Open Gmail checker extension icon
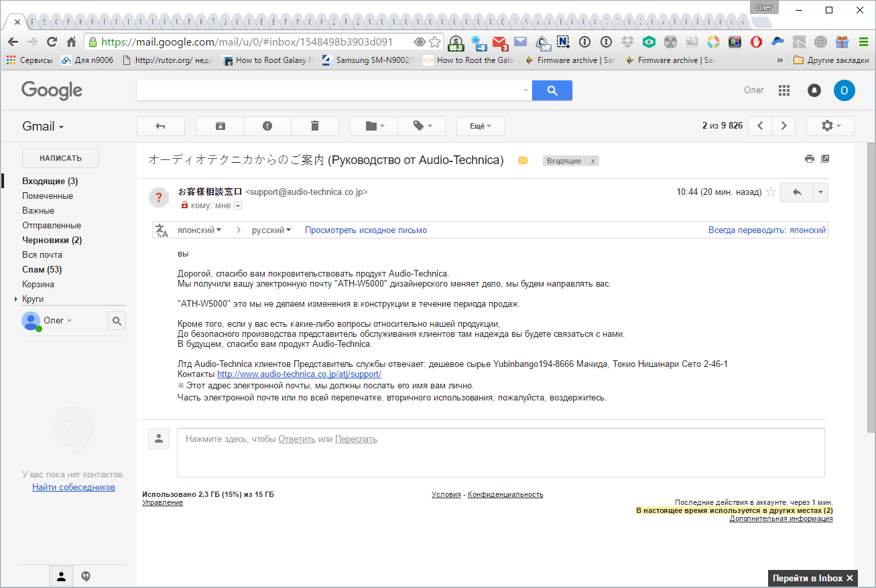 [x=500, y=42]
